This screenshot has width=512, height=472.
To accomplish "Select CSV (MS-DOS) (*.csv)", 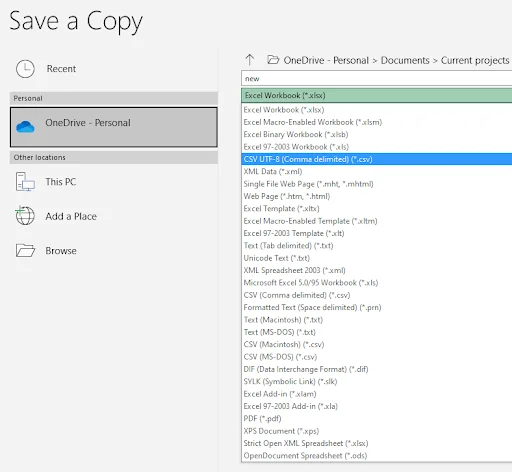I will 377,356.
